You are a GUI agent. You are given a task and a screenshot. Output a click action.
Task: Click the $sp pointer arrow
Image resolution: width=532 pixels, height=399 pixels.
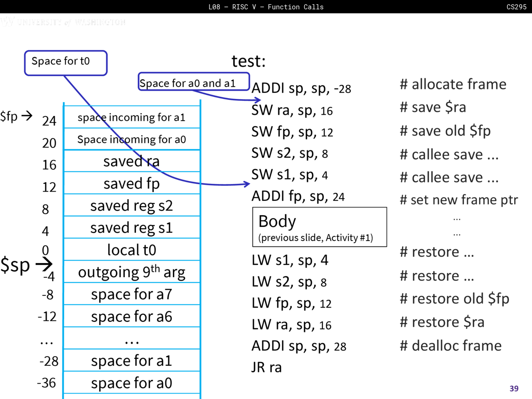point(44,264)
